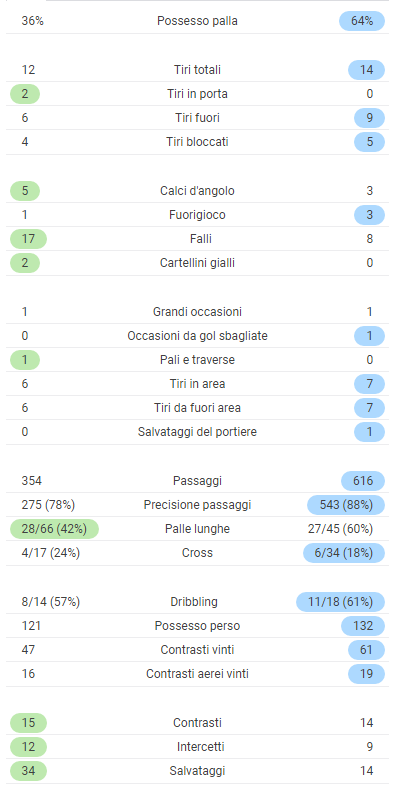This screenshot has height=803, width=394.
Task: Click the 64% possession badge
Action: [362, 21]
